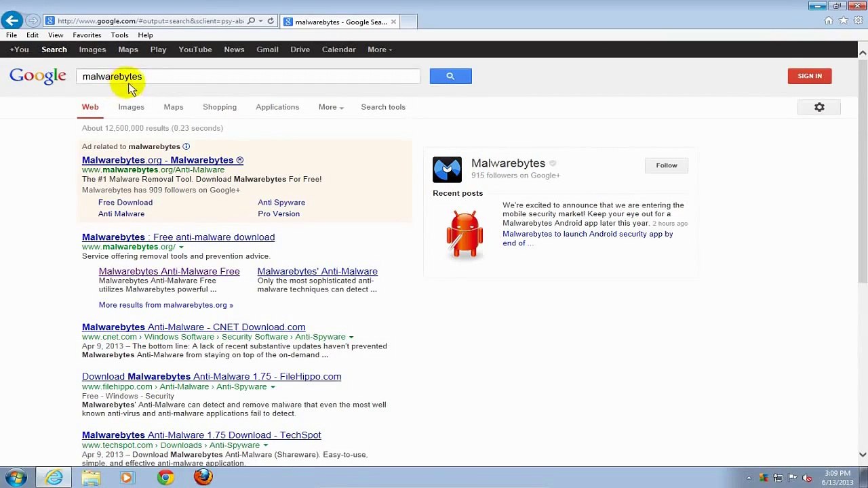Refresh the page using the reload icon
The image size is (868, 488).
[x=271, y=21]
